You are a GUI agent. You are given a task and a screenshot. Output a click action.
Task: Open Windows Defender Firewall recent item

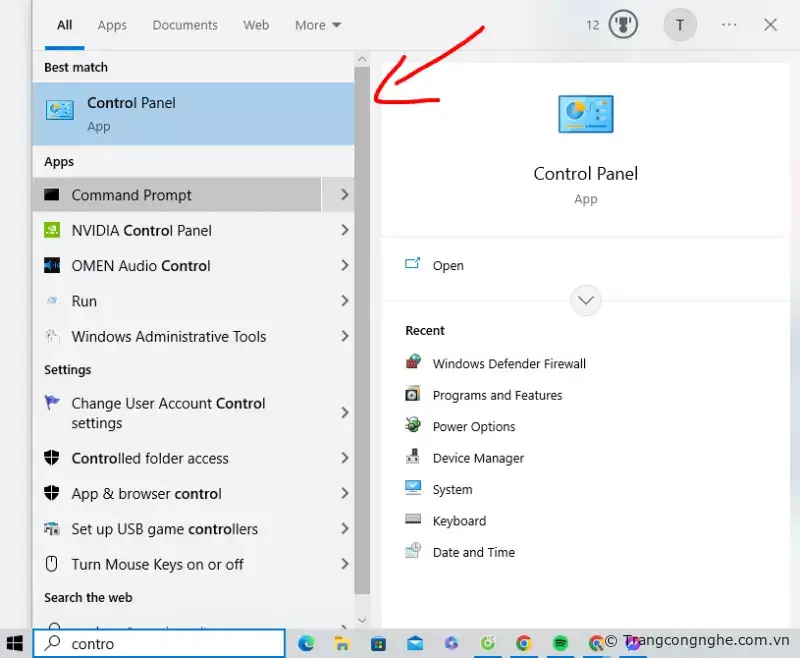509,364
